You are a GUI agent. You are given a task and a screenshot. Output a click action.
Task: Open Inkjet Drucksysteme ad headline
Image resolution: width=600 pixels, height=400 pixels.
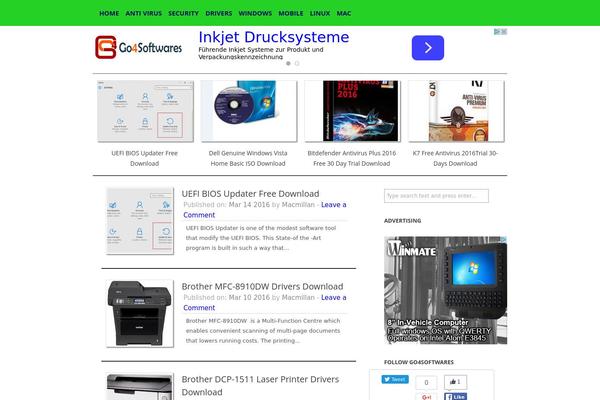(274, 37)
